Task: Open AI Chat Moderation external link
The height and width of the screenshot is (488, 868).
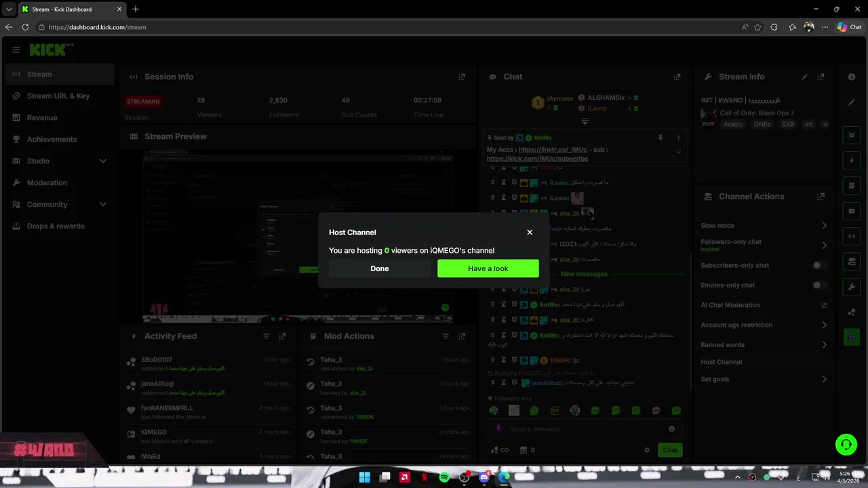Action: pos(824,305)
